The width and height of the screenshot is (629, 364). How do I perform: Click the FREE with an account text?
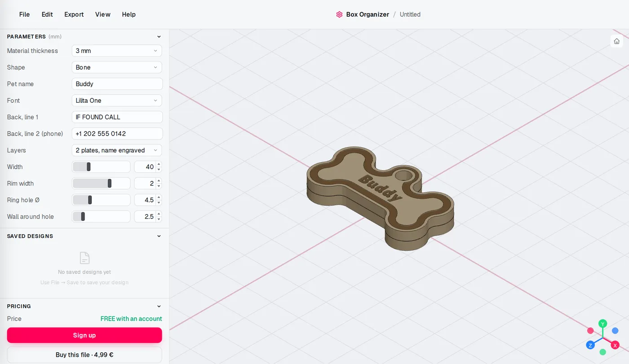[131, 319]
